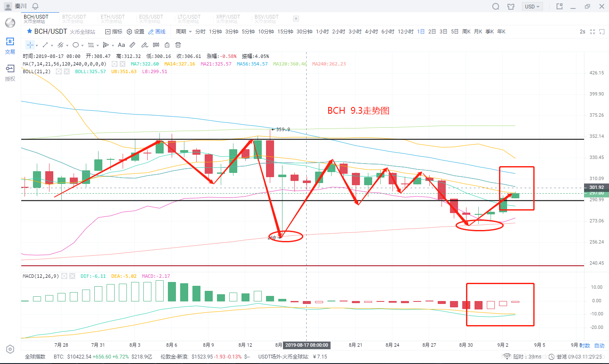Screen dimensions: 609x364
Task: Select the 12小时 interval
Action: click(406, 32)
